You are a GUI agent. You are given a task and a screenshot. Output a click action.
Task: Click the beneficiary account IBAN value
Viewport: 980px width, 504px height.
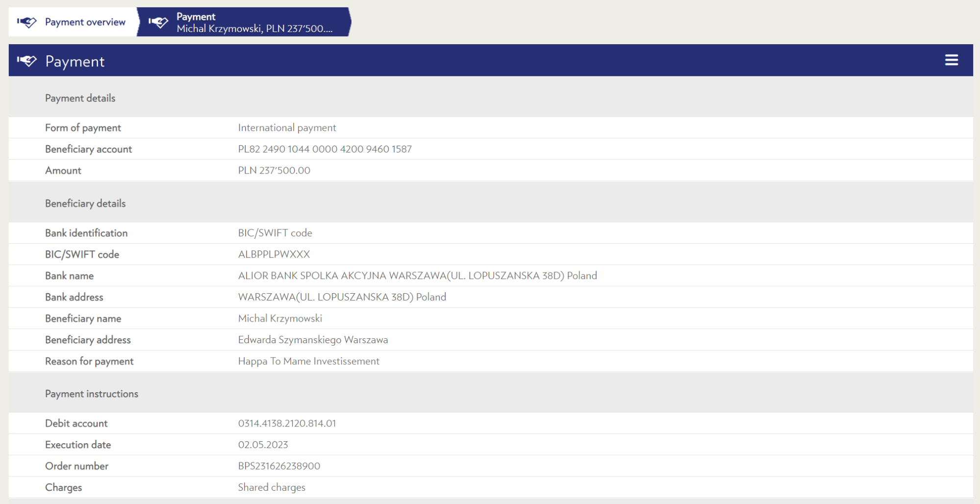[325, 149]
